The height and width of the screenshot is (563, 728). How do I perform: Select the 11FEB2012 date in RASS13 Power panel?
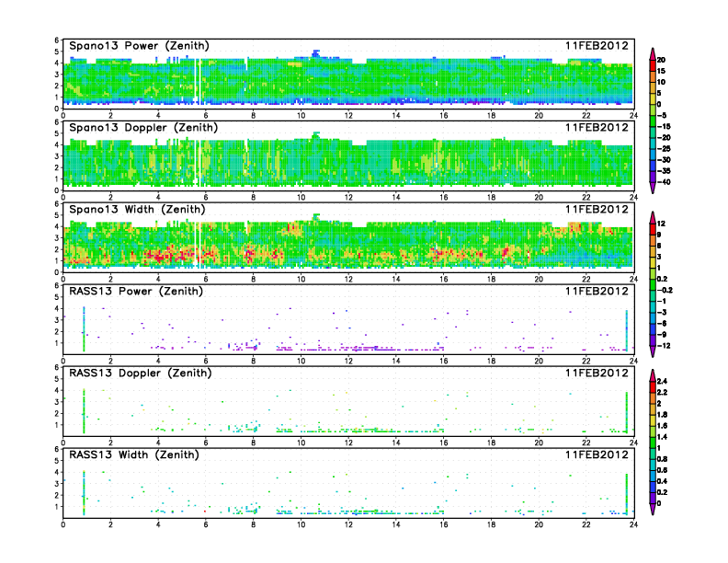click(x=597, y=291)
